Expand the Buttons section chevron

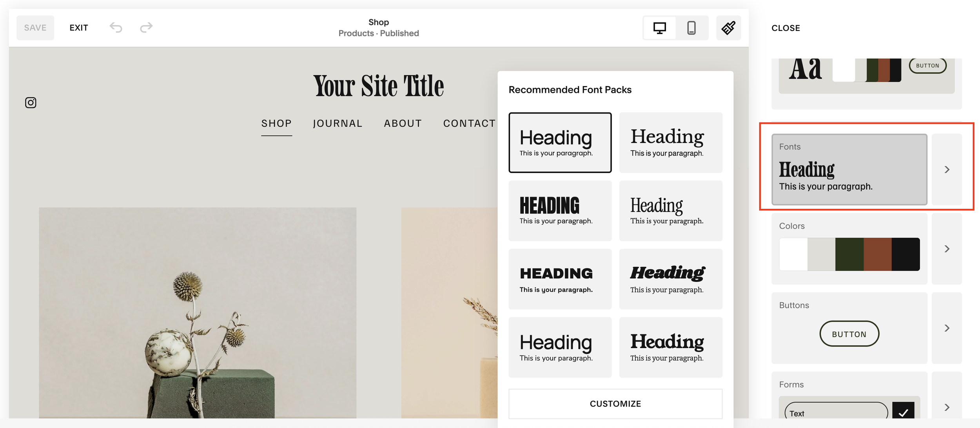click(x=947, y=328)
